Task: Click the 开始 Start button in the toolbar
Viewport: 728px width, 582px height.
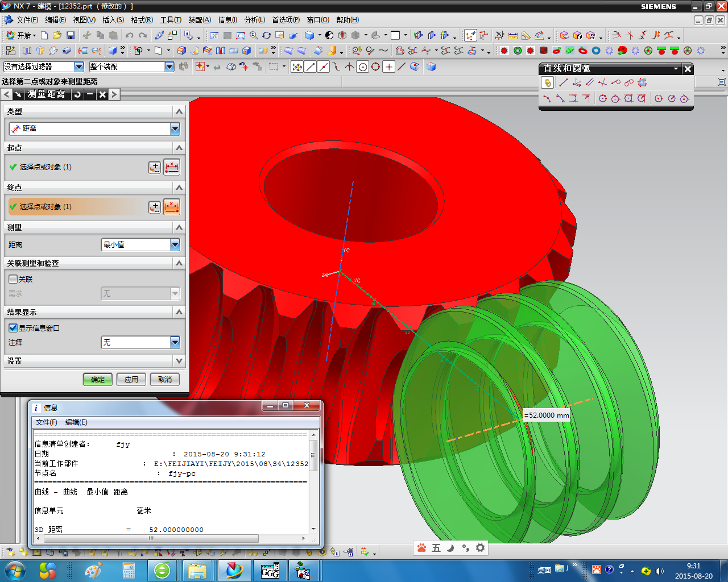Action: pos(21,35)
